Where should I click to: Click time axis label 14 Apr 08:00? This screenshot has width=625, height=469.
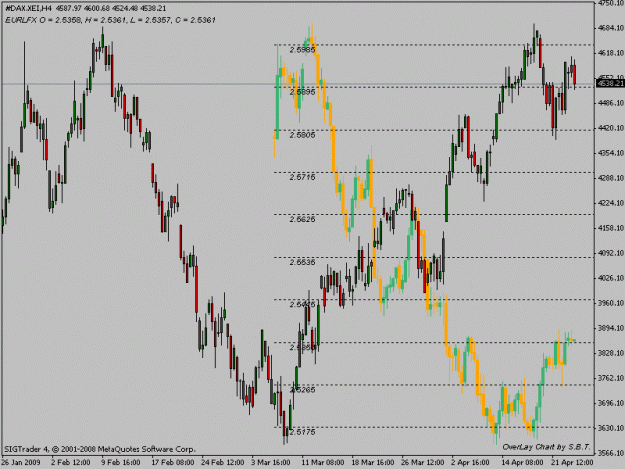522,462
